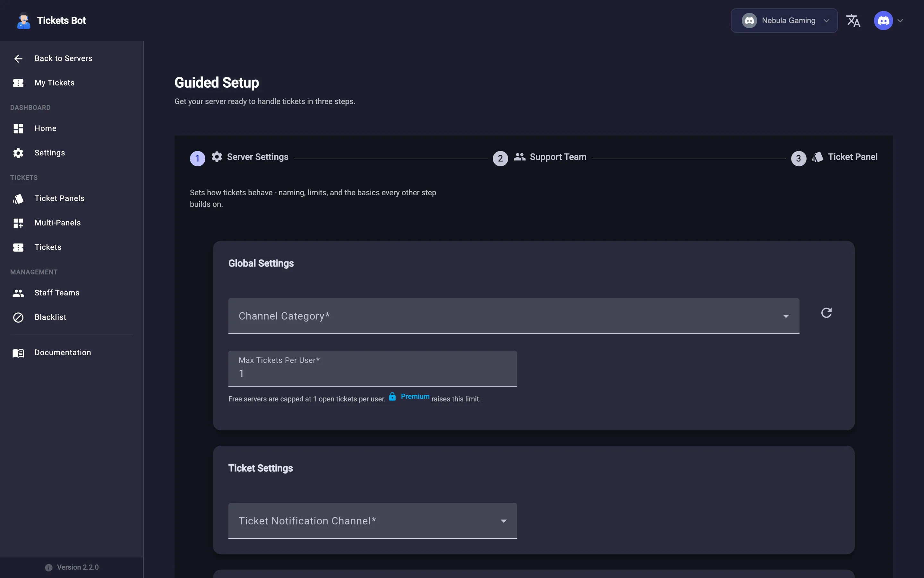Click the gear icon beside Server Settings step

click(x=217, y=157)
